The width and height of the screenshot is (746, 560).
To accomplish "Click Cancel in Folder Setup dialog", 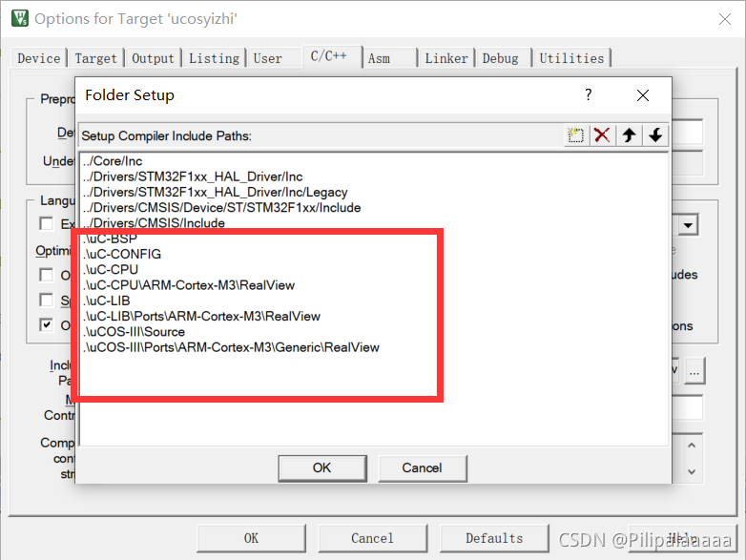I will click(x=422, y=468).
